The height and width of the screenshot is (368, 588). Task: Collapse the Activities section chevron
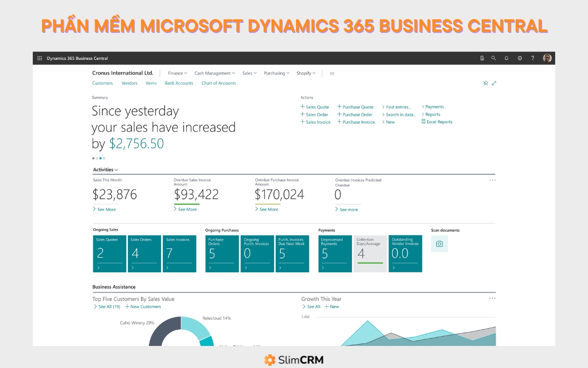pos(116,170)
